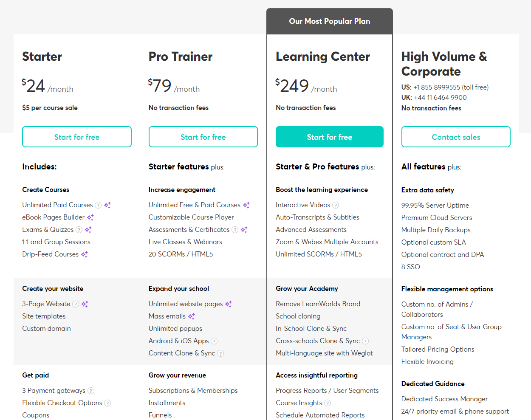Image resolution: width=531 pixels, height=420 pixels.
Task: Click the Cross-schools Clone & Sync help icon
Action: [365, 341]
